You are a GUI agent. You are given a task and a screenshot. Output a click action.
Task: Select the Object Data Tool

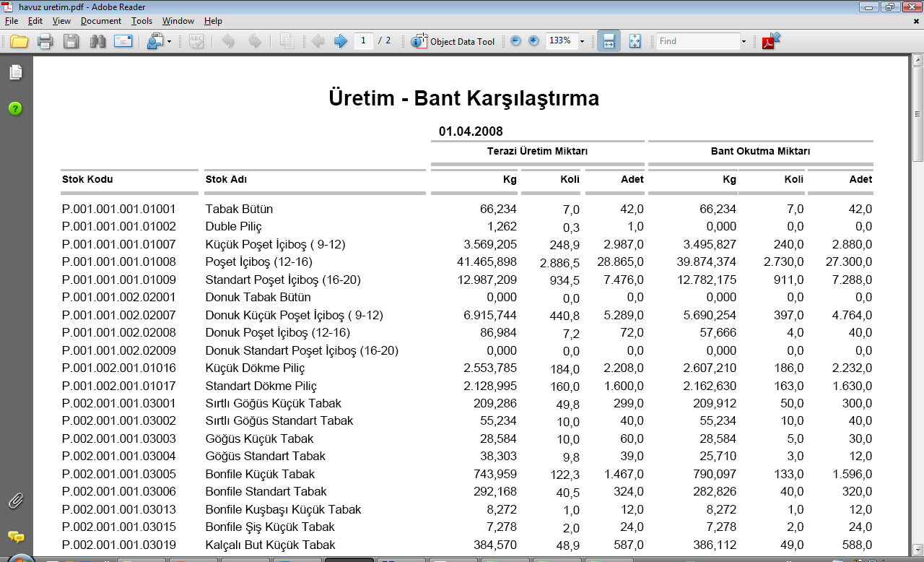(x=453, y=41)
